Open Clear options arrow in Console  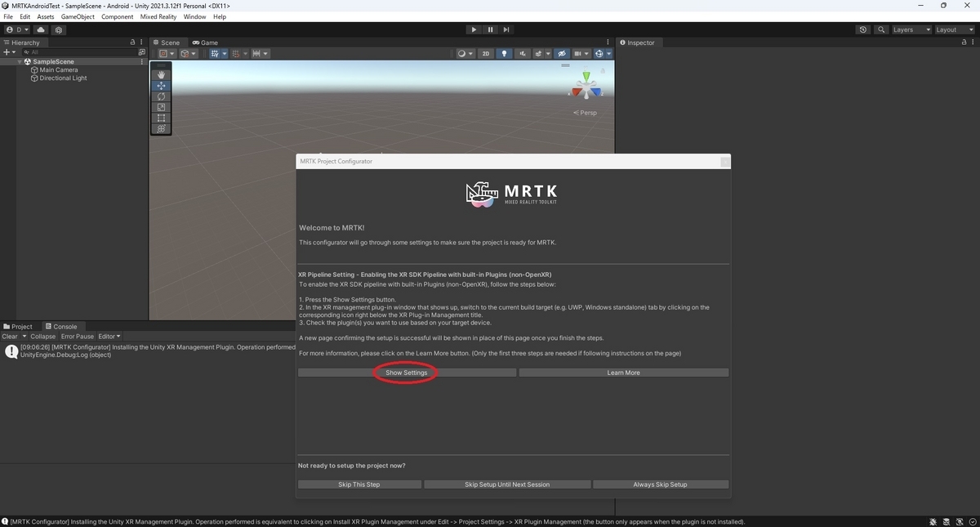24,336
